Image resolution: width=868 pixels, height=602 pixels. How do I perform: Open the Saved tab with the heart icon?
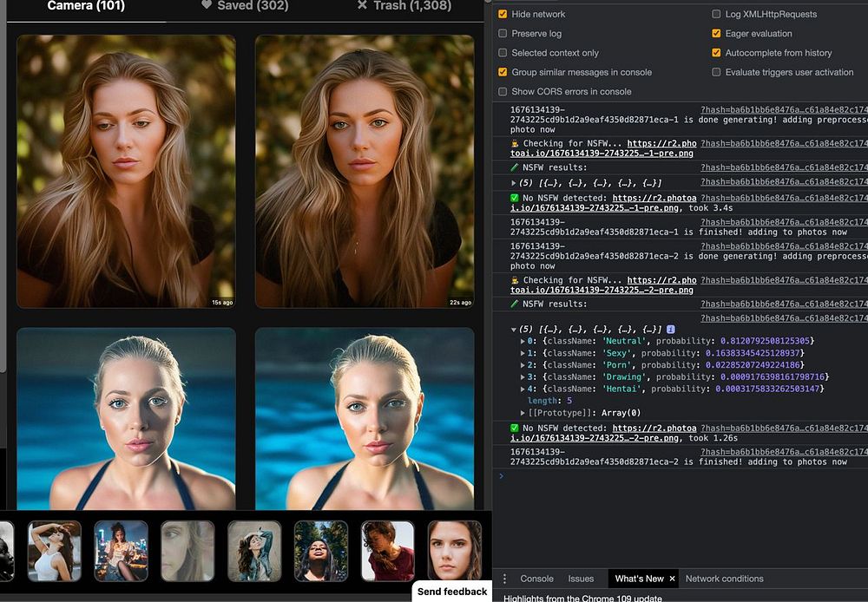(246, 6)
